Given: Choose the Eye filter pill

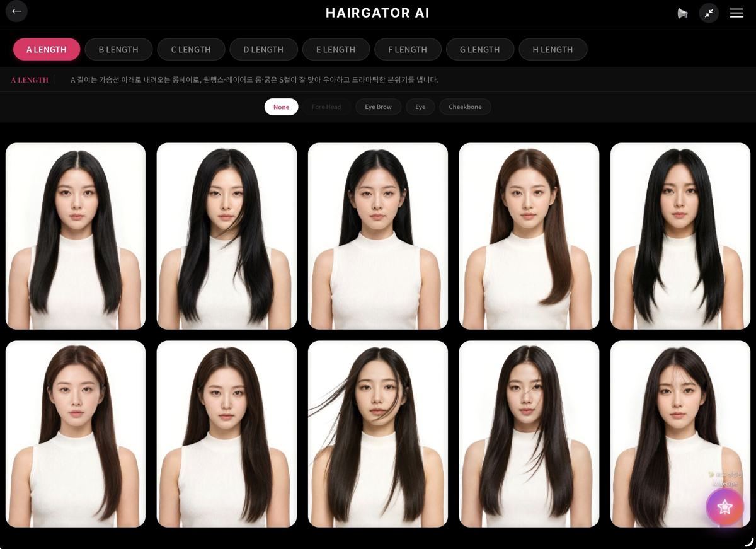Looking at the screenshot, I should point(420,107).
